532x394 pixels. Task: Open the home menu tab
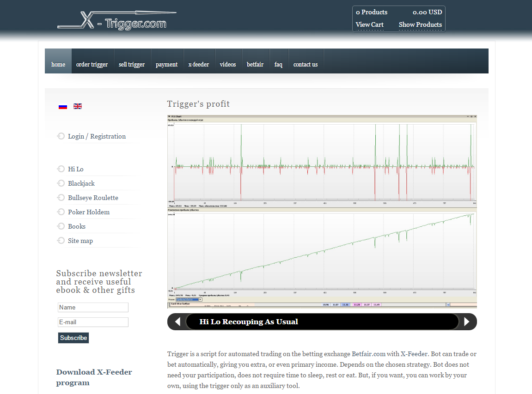coord(58,61)
